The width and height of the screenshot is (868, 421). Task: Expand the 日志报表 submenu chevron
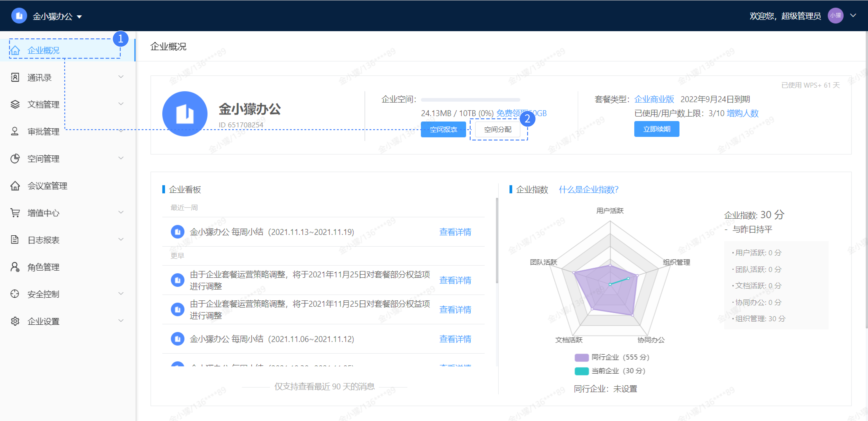point(121,239)
